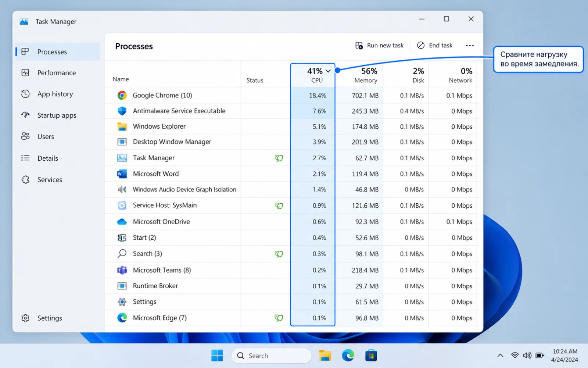Click the Service Host: SysMain gear icon

click(122, 206)
